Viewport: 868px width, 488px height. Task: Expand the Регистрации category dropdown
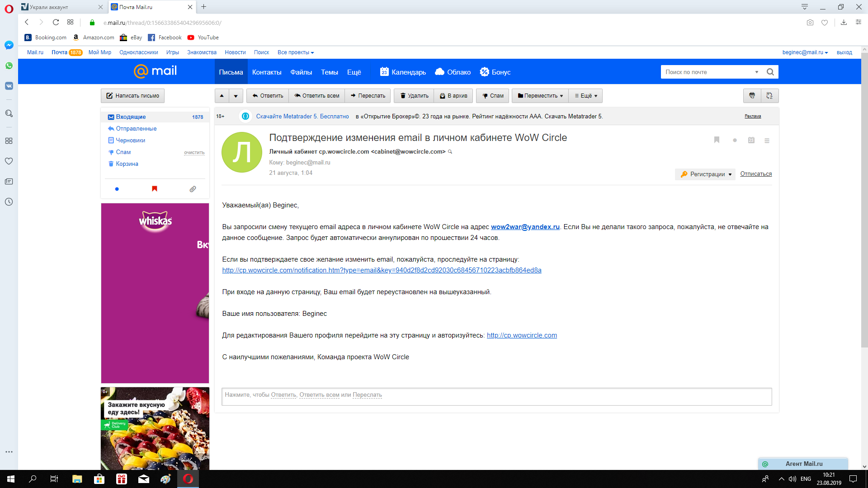coord(705,174)
